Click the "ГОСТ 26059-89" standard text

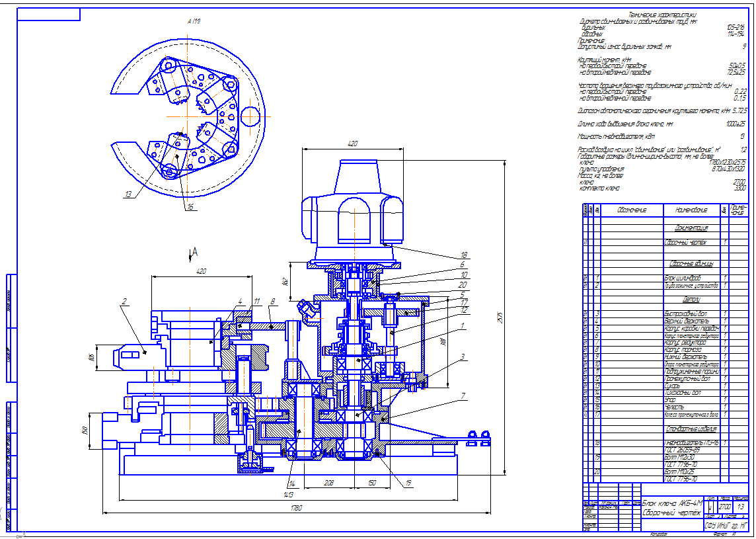pos(681,450)
